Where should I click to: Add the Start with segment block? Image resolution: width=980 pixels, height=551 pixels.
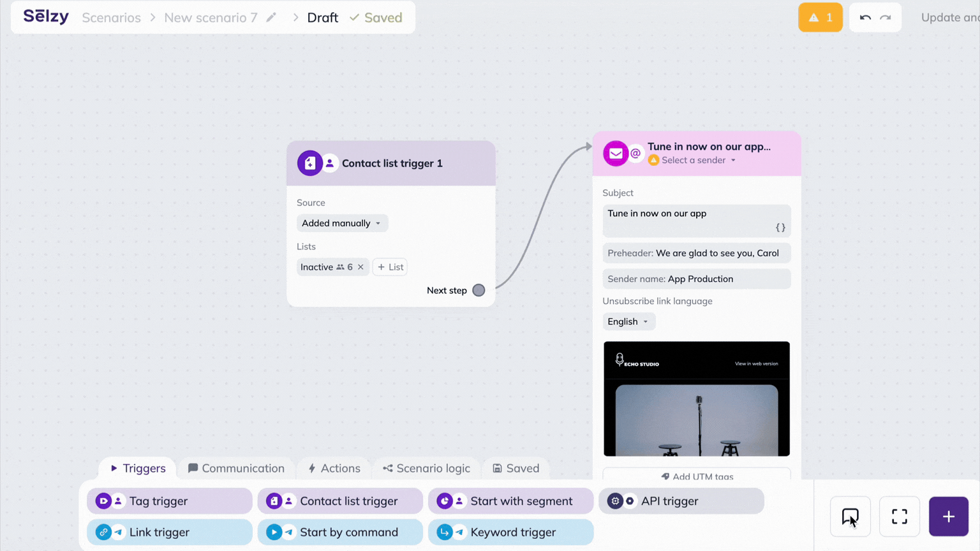coord(510,501)
